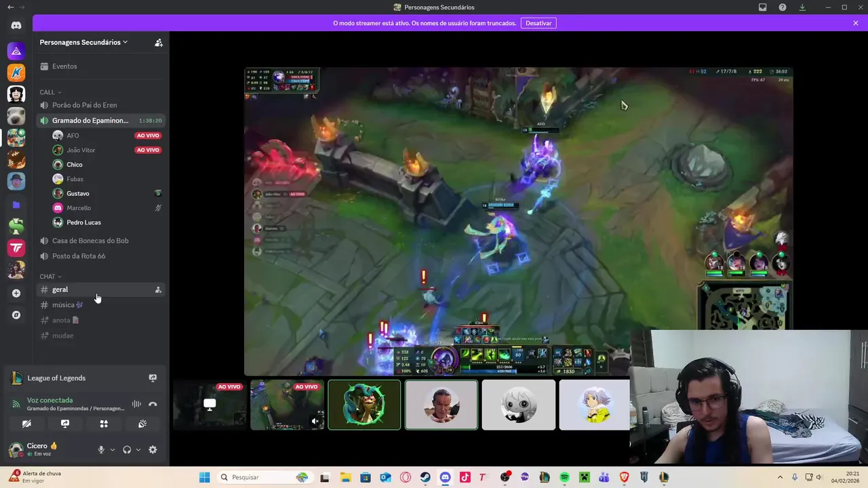Open Steam from the taskbar

(x=425, y=477)
